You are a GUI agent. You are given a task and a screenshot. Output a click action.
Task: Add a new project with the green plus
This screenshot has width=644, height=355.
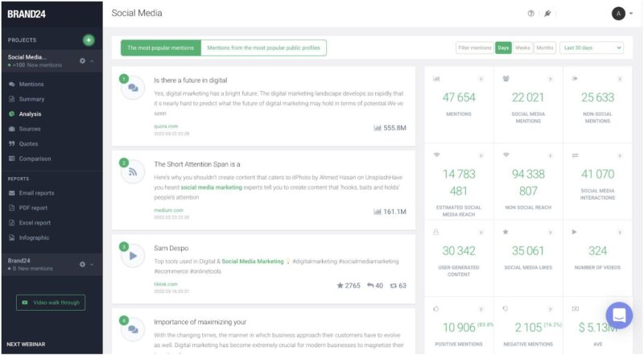click(x=89, y=40)
